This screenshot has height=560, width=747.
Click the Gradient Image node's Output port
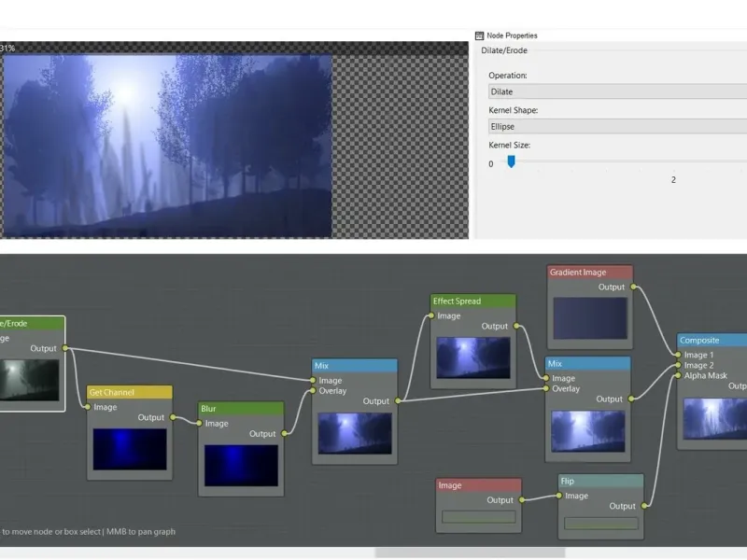click(x=633, y=287)
